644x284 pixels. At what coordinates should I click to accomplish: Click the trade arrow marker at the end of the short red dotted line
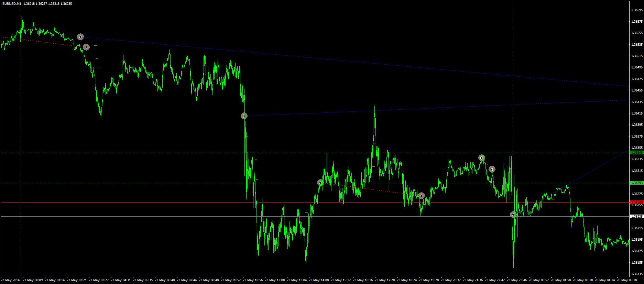pyautogui.click(x=492, y=169)
